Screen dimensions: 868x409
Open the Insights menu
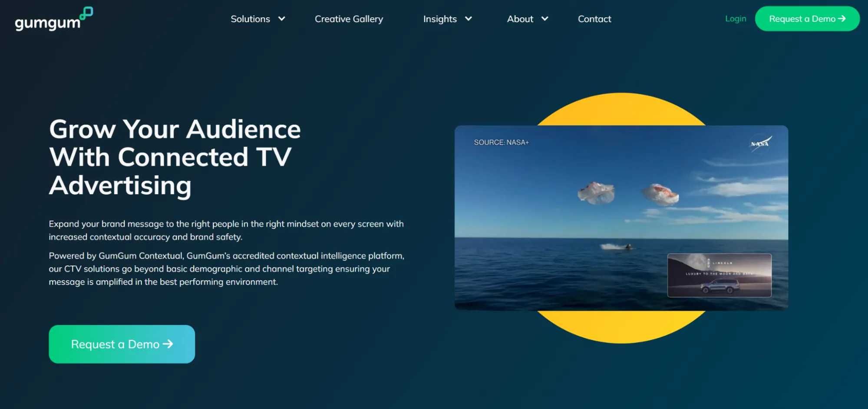[440, 19]
